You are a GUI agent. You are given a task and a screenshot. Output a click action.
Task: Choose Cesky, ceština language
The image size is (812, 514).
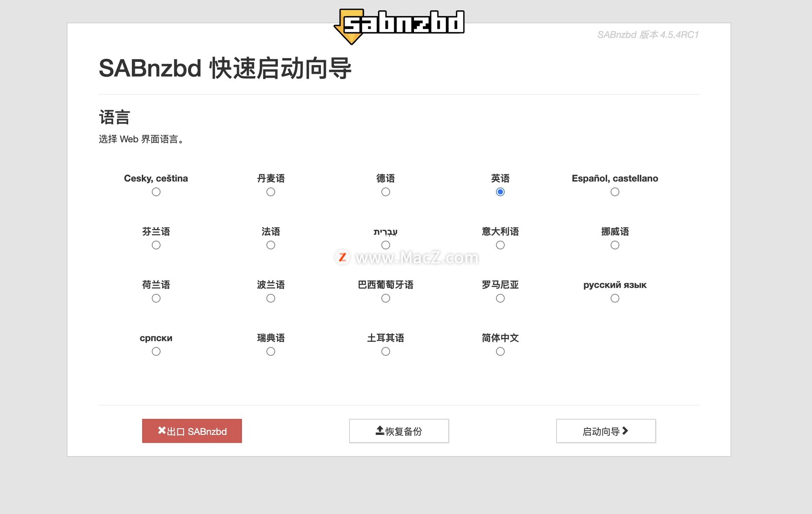156,192
